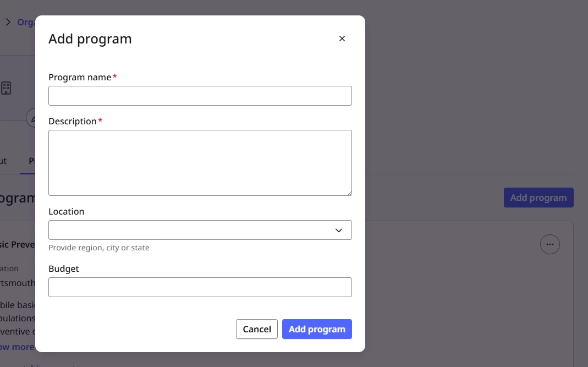Viewport: 588px width, 367px height.
Task: Click the Location field's chevron arrow
Action: pyautogui.click(x=339, y=230)
